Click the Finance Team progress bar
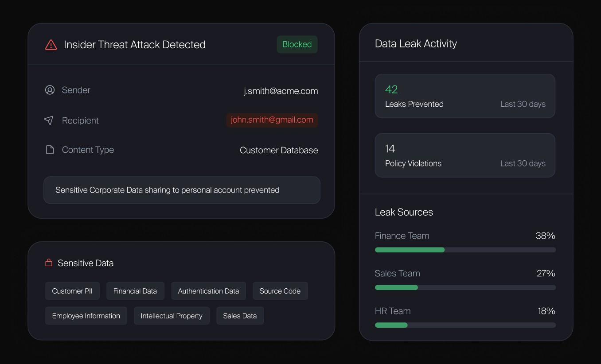Viewport: 601px width, 364px height. coord(465,250)
